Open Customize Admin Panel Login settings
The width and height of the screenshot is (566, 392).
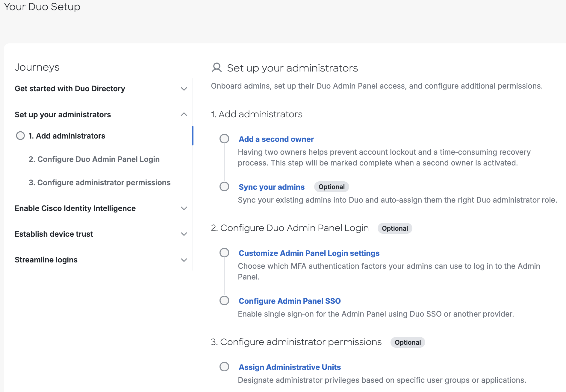click(x=309, y=253)
